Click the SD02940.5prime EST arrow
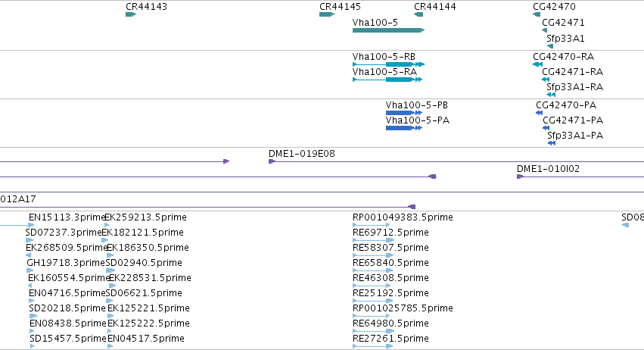 [110, 270]
